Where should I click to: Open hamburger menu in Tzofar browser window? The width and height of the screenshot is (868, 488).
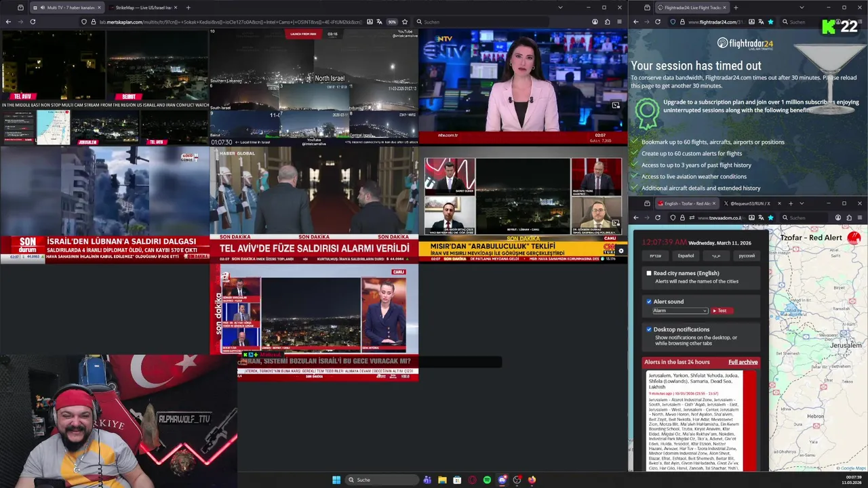(860, 218)
